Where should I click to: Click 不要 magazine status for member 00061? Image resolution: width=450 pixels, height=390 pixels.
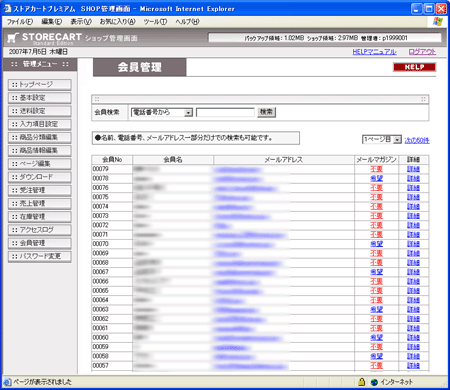pyautogui.click(x=376, y=328)
